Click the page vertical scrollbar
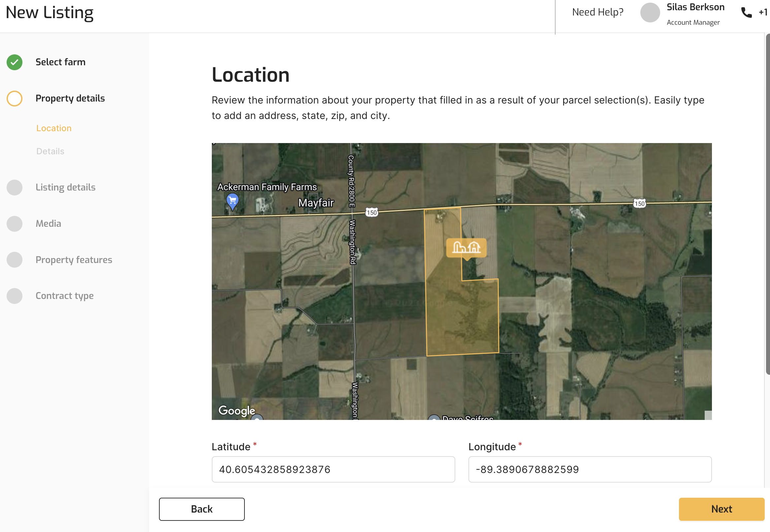 point(767,204)
